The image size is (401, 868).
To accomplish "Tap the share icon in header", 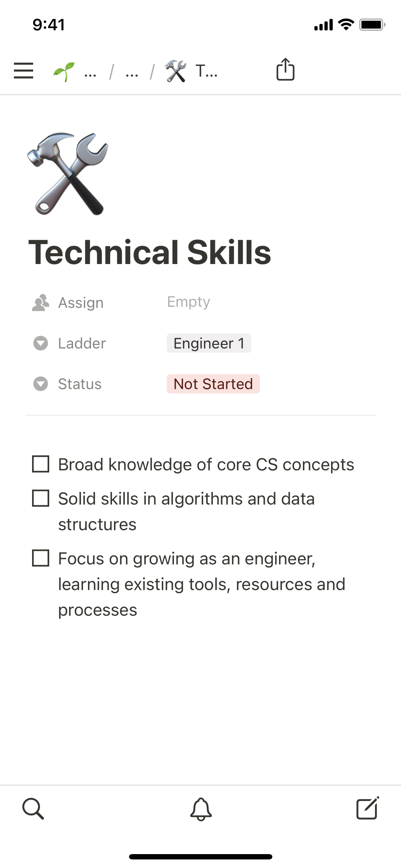I will [285, 69].
